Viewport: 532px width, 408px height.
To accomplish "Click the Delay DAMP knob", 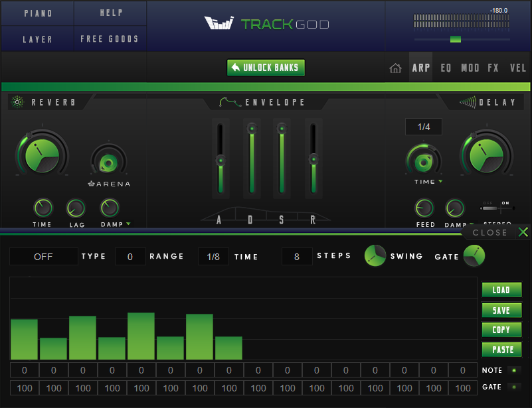I will [455, 208].
